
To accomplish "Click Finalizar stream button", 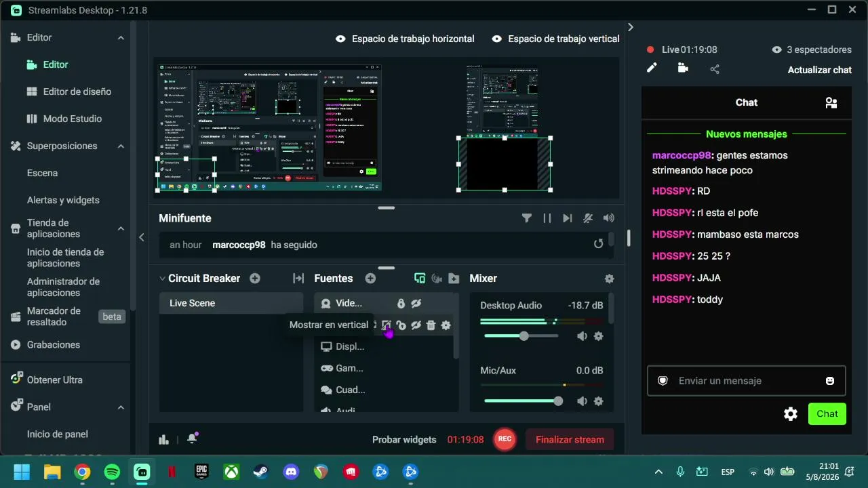I will click(570, 439).
